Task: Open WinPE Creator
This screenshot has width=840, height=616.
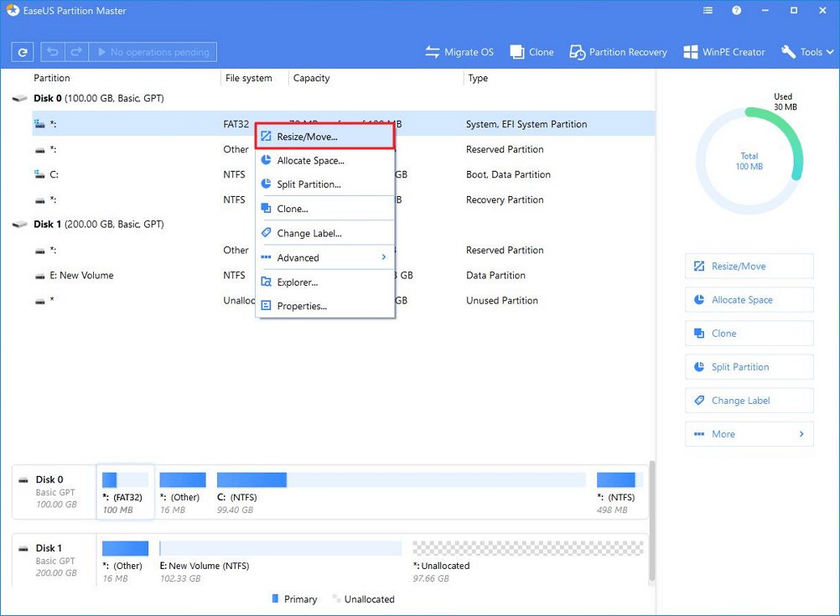Action: tap(724, 52)
